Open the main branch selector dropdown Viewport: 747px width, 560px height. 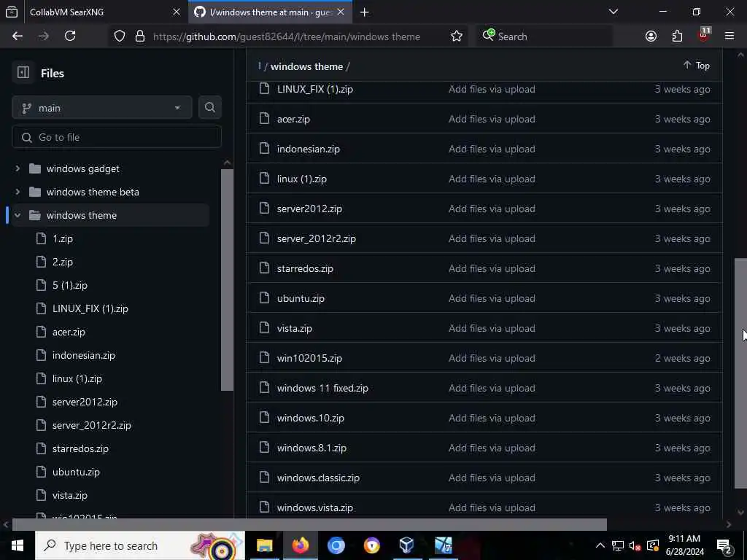102,108
